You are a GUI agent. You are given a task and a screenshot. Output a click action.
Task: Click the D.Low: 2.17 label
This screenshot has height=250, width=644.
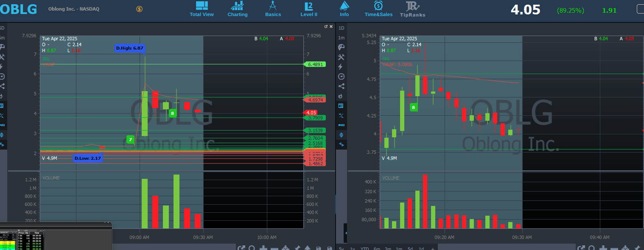point(88,158)
